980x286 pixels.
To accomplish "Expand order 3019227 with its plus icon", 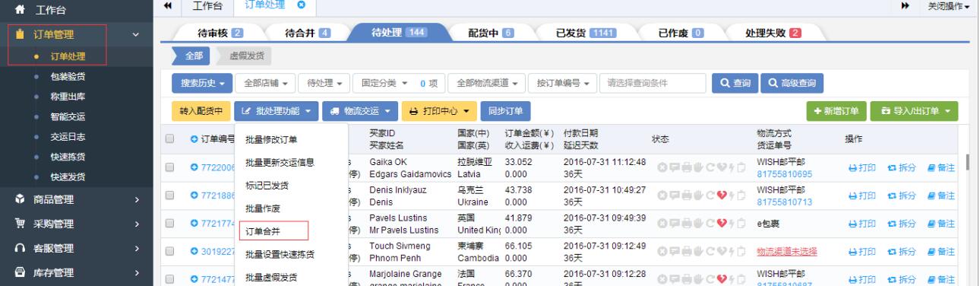I will click(194, 251).
